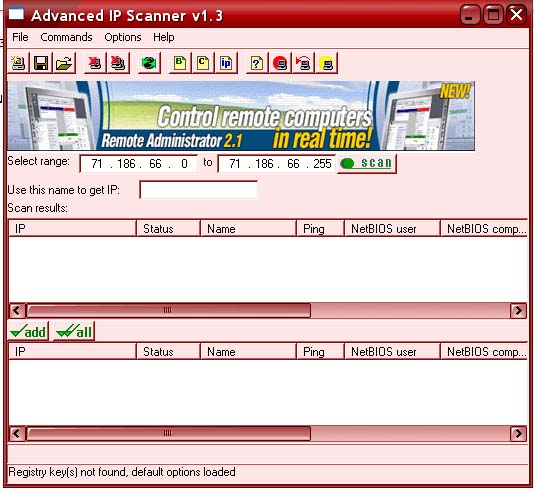Click the yellow 'ip' page icon
Viewport: 534px width, 491px height.
pyautogui.click(x=226, y=63)
